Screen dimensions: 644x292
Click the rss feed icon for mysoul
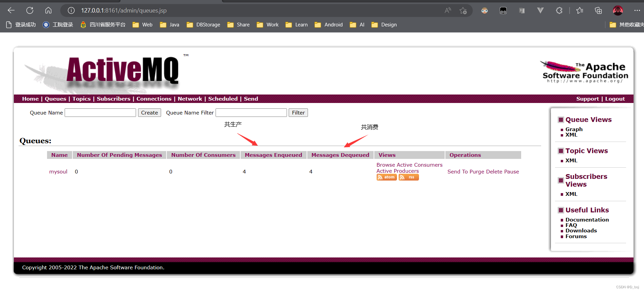click(x=408, y=177)
